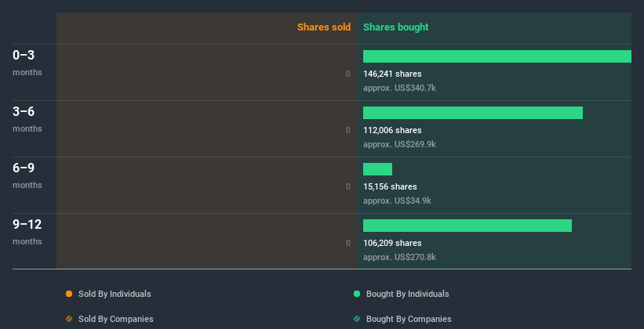Click the Shares sold column header

pyautogui.click(x=324, y=27)
